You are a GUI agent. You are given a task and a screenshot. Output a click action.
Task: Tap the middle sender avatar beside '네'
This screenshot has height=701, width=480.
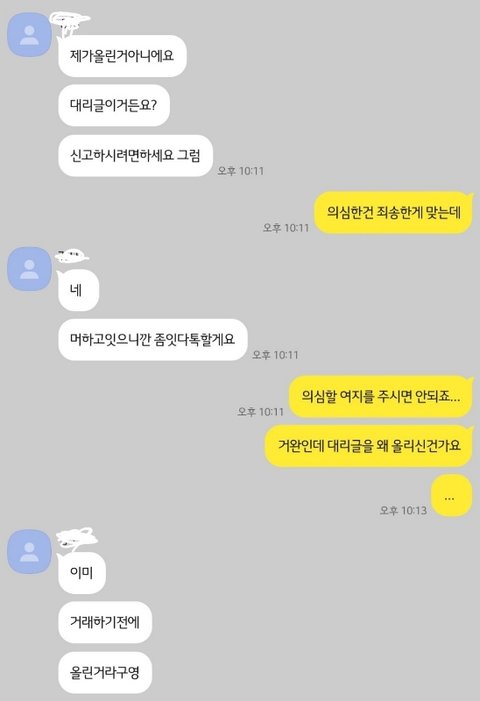click(x=29, y=269)
